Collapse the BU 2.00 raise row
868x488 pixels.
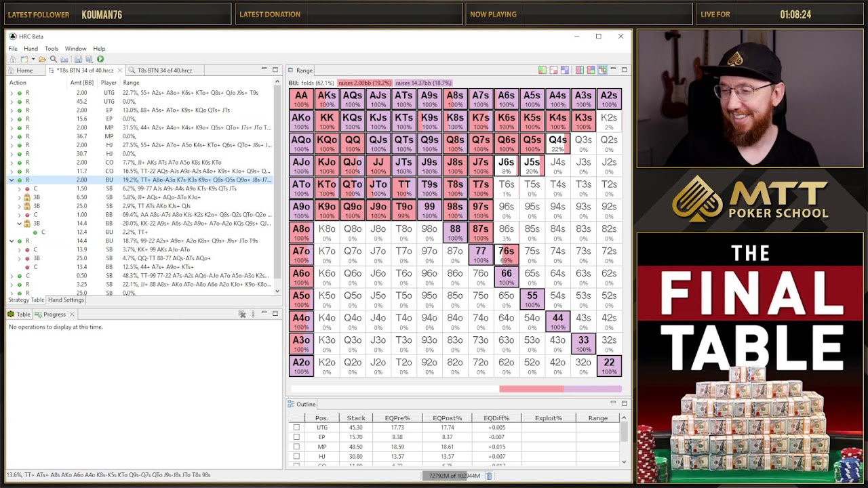(12, 180)
